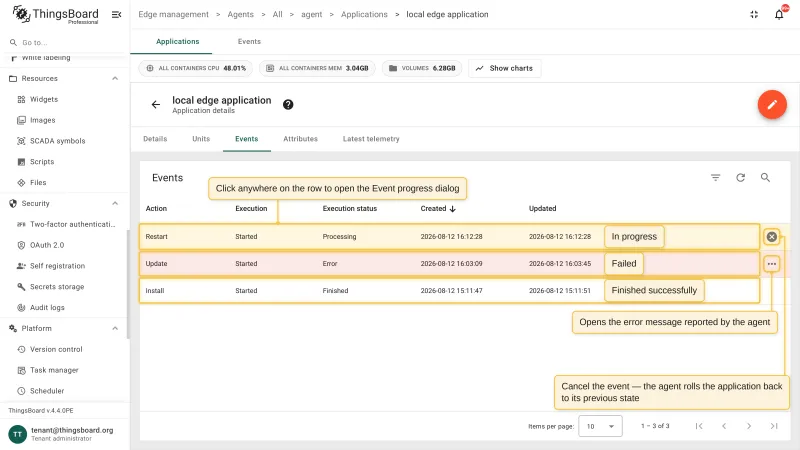This screenshot has width=800, height=450.
Task: Open the Details tab
Action: click(155, 139)
